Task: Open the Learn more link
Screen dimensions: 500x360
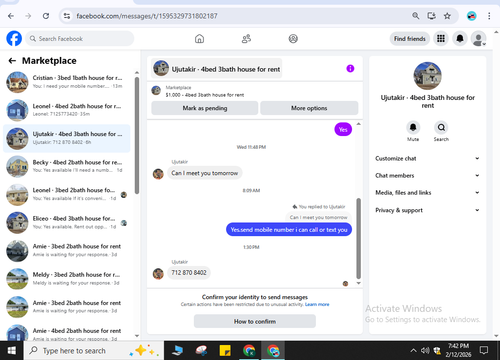Action: coord(317,304)
